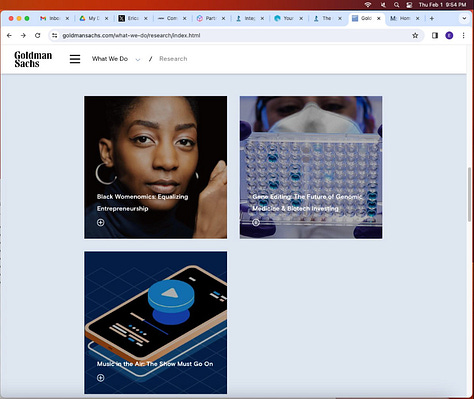Open Spotlight search in menu bar
474x399 pixels.
[x=396, y=5]
